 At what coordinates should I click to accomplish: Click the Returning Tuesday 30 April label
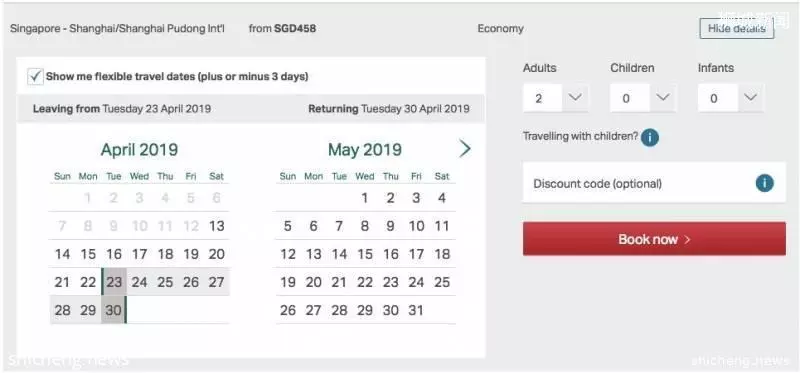(389, 109)
